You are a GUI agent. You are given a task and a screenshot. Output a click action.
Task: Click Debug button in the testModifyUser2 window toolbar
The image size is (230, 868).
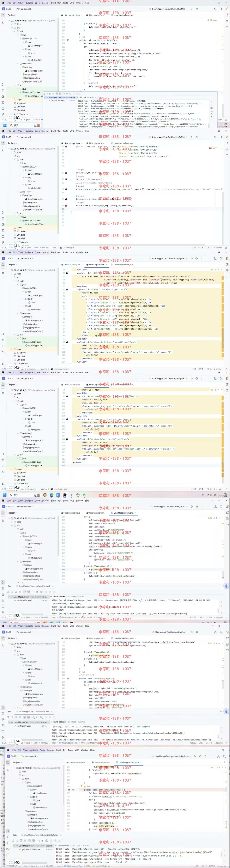coord(197,506)
